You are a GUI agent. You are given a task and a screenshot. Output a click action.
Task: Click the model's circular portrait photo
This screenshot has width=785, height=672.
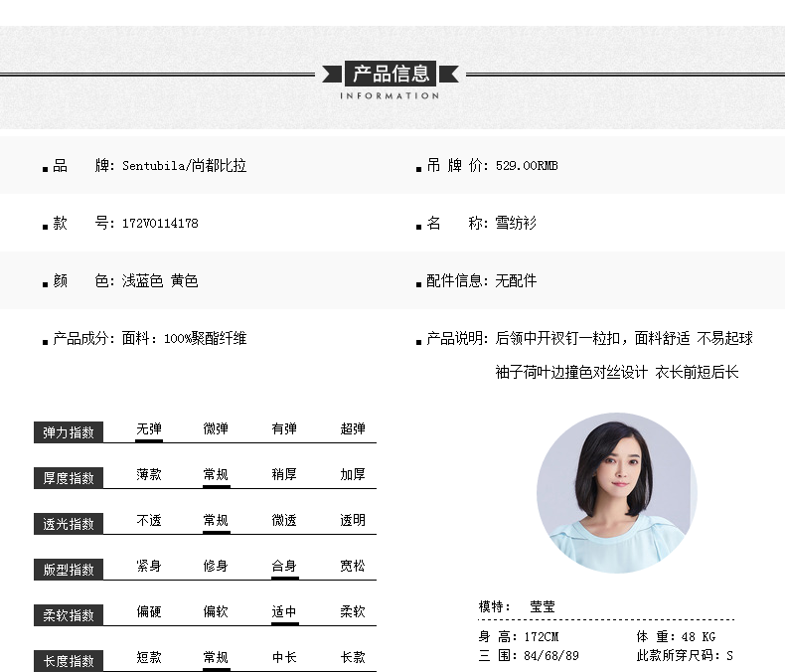616,492
